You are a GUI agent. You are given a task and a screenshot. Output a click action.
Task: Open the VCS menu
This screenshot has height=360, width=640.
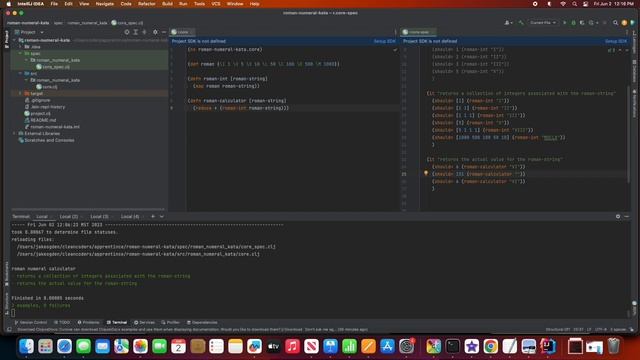pos(216,4)
